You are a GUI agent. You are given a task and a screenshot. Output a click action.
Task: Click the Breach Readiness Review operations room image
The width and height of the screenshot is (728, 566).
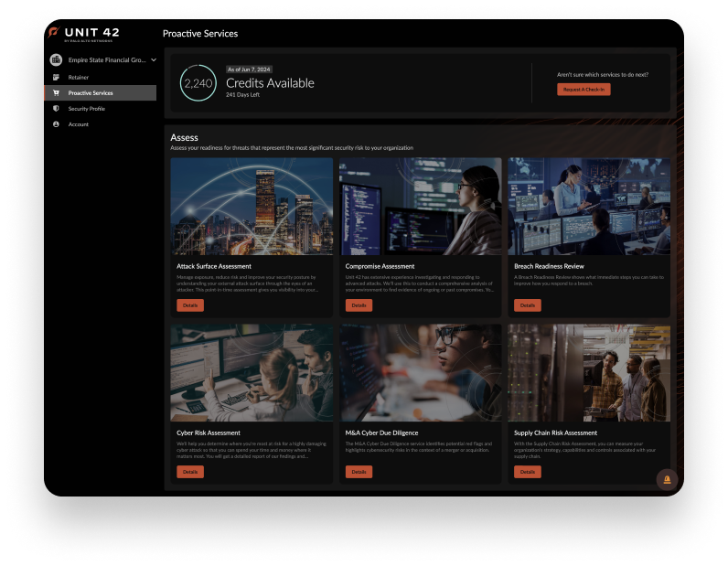589,206
